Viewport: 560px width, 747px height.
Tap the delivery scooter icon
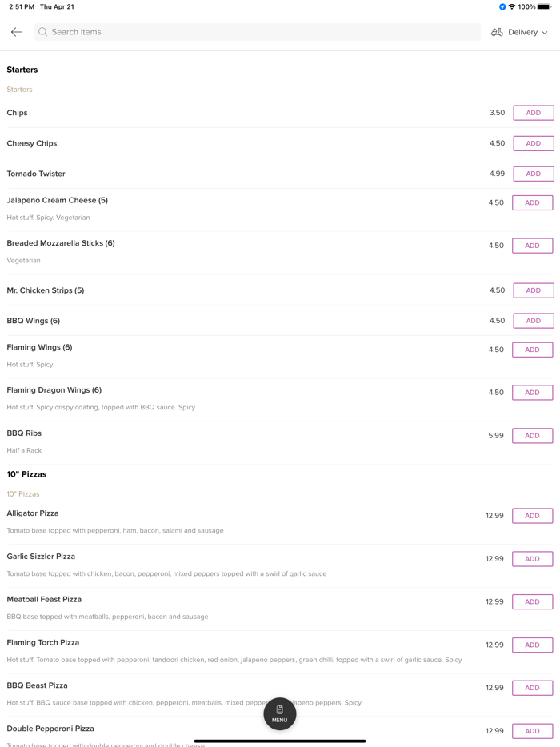coord(497,32)
